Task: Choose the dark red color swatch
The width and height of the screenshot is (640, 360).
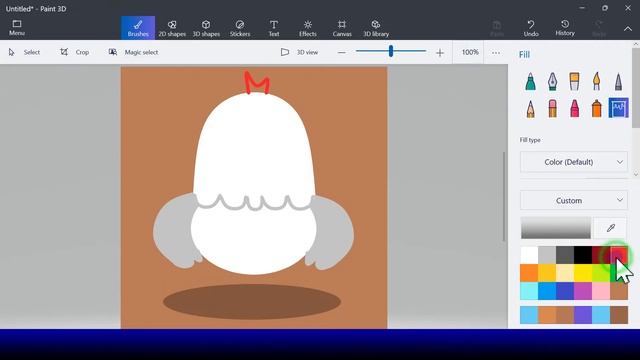Action: (601, 255)
